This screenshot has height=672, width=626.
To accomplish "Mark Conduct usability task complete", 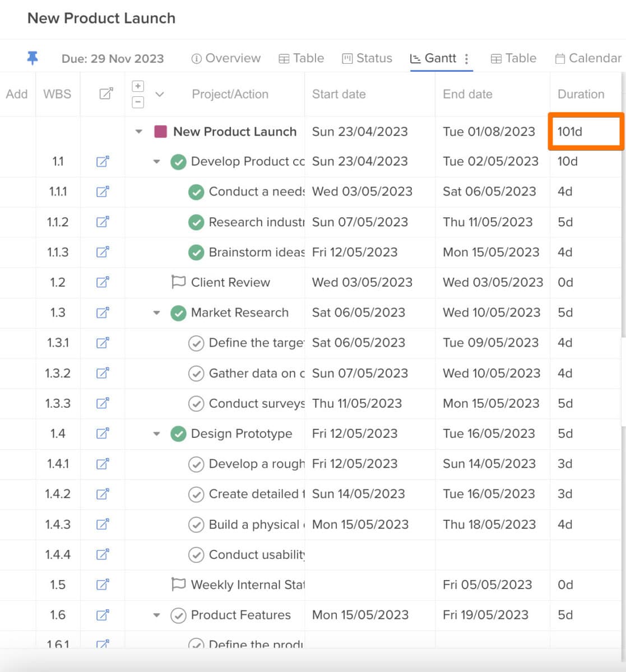I will pyautogui.click(x=196, y=555).
